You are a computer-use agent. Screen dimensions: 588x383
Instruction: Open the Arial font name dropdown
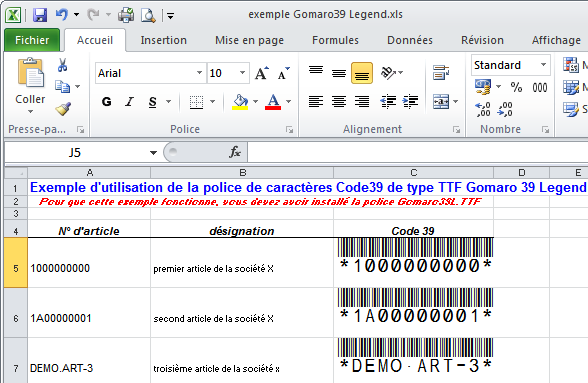click(200, 73)
